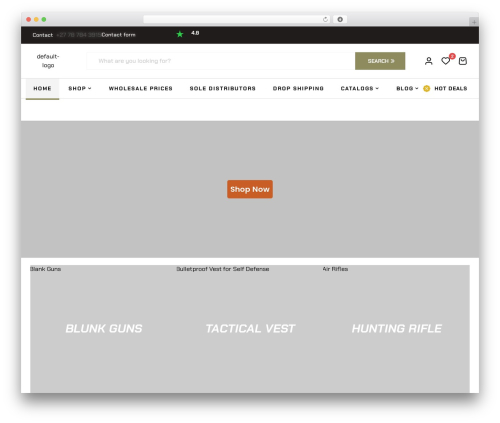Screen dimensions: 500x423
Task: Open Hot Deals menu item
Action: [x=451, y=88]
